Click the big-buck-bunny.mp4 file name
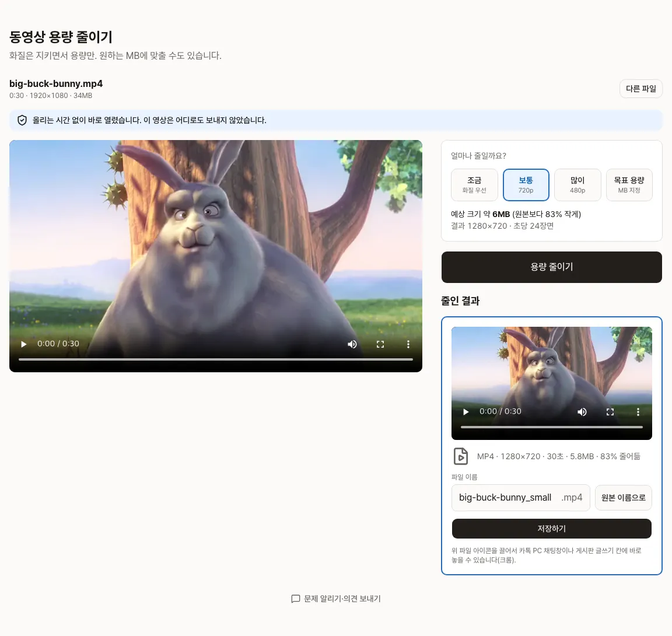This screenshot has width=672, height=636. point(56,83)
